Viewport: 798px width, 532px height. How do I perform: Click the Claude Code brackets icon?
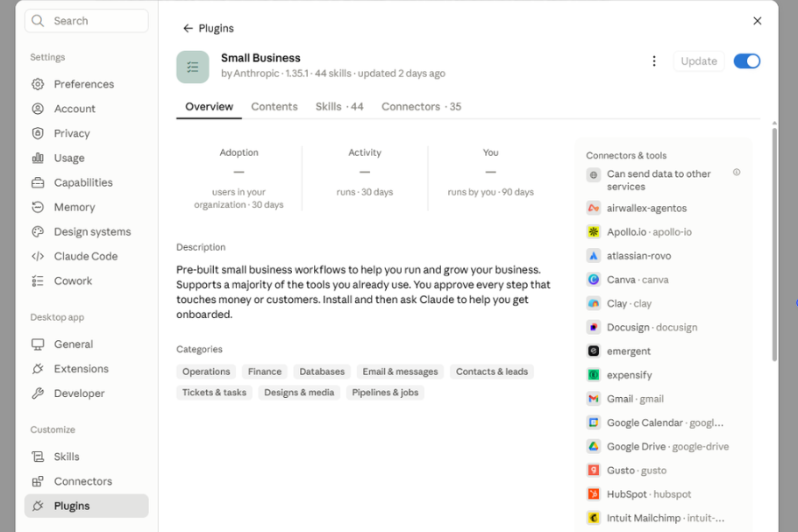(x=38, y=256)
